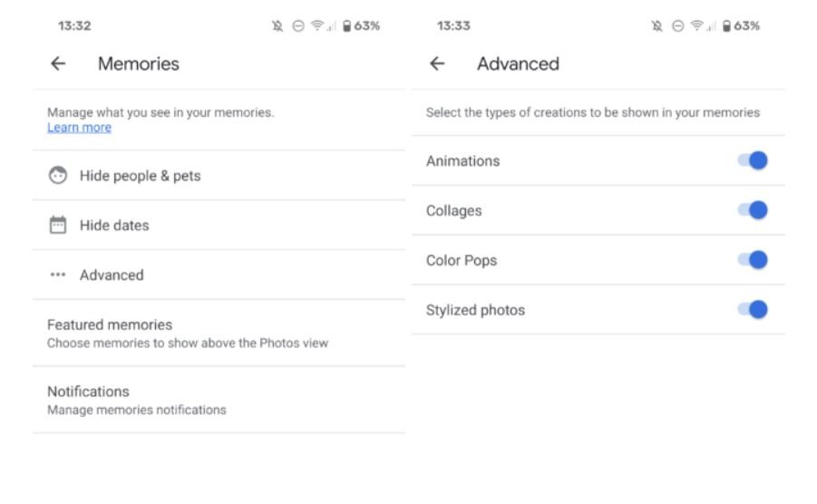
Task: Follow the Learn more link
Action: point(79,128)
